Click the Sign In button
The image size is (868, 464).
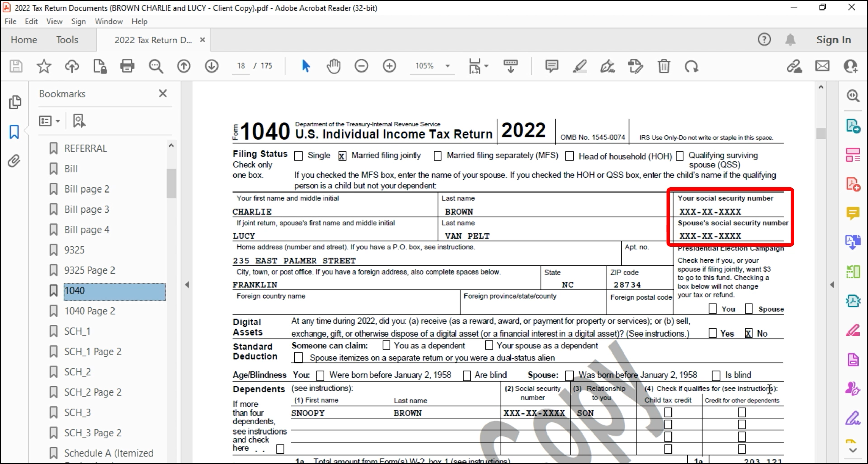(833, 40)
